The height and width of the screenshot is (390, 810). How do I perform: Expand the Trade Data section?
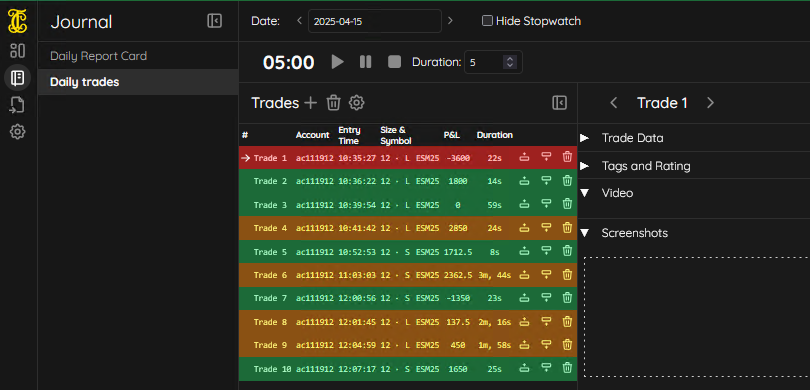tap(584, 138)
